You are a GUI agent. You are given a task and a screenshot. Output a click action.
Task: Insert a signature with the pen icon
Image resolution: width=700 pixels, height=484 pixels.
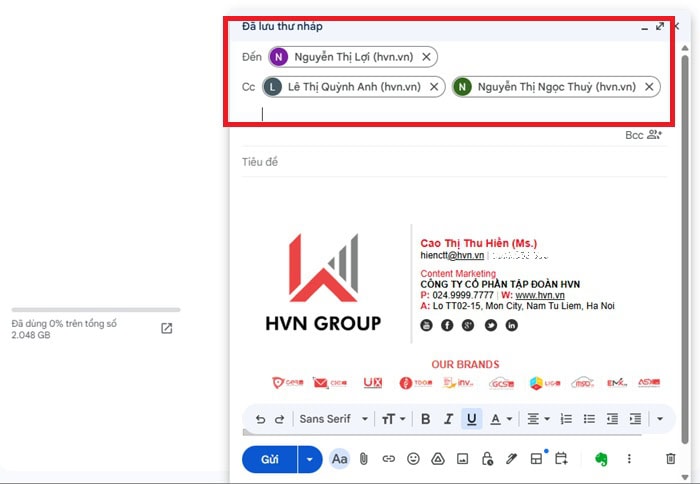pyautogui.click(x=512, y=459)
